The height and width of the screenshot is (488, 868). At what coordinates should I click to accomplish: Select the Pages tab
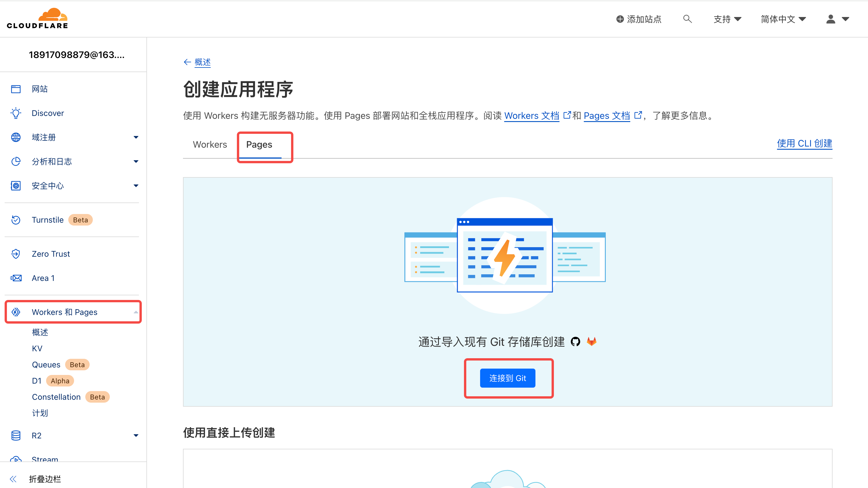(x=259, y=145)
